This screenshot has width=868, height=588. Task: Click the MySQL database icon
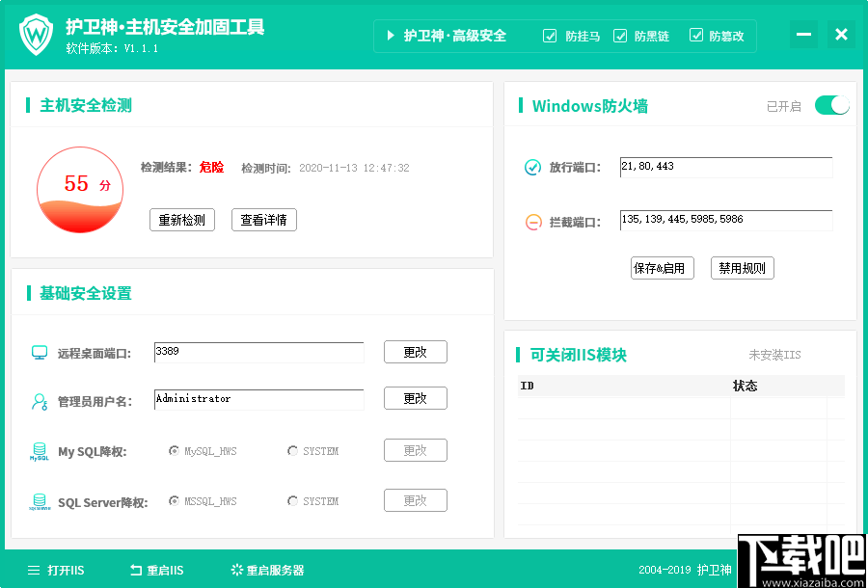36,450
